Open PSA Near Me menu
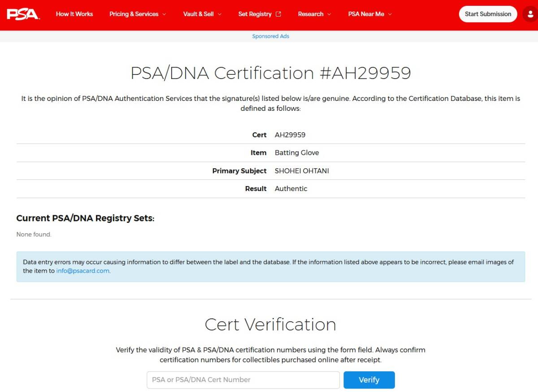 (366, 14)
